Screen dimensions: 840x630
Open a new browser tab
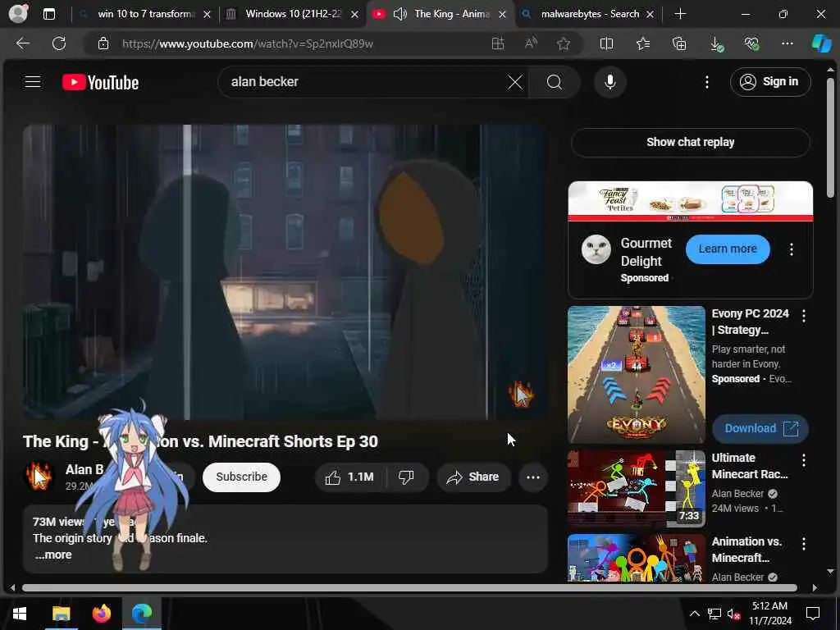tap(680, 14)
